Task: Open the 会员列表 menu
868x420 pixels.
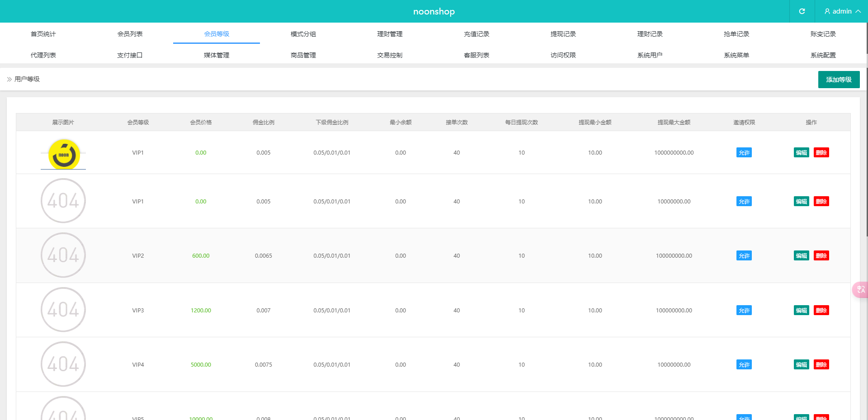Action: pyautogui.click(x=130, y=34)
